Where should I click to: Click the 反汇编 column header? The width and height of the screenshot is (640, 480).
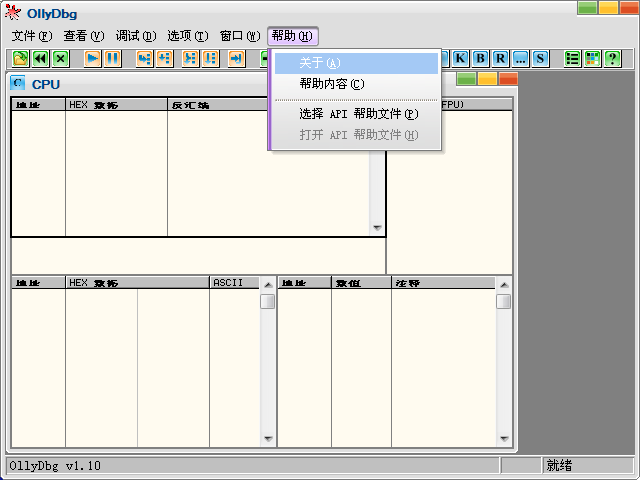218,104
